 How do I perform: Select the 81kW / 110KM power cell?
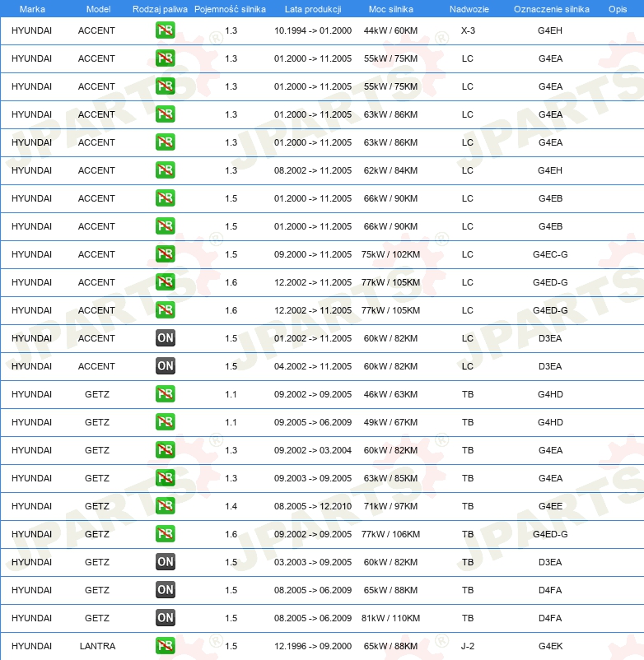coord(390,618)
